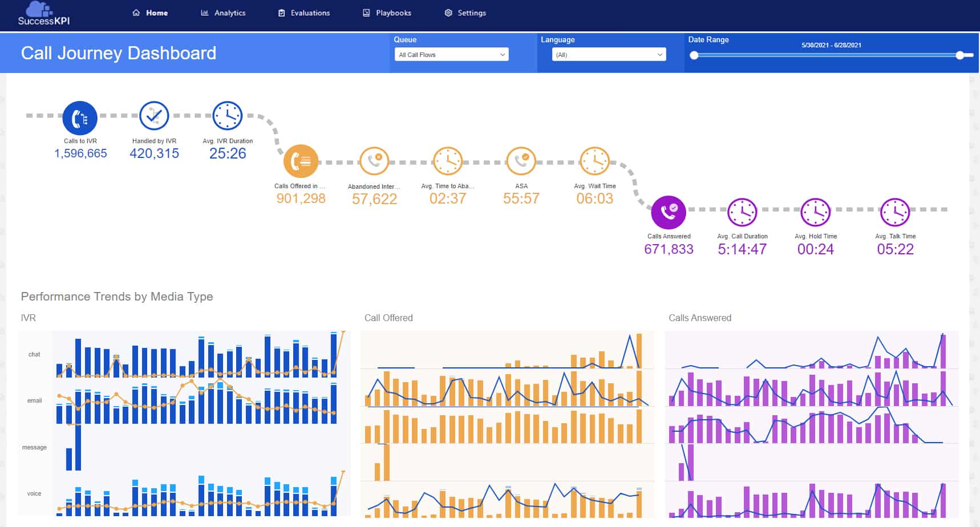Image resolution: width=980 pixels, height=527 pixels.
Task: Click the Avg. Hold Time clock icon
Action: point(815,210)
